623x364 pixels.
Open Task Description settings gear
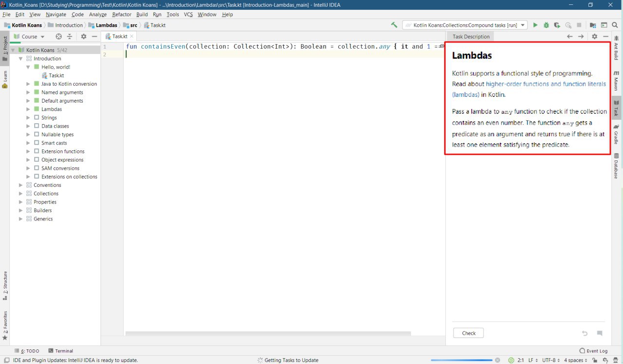pos(594,36)
